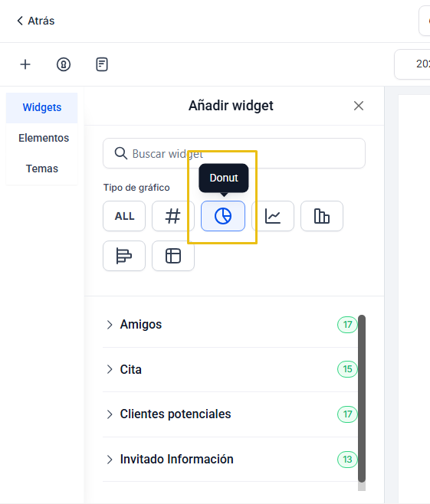
Task: Expand Clientes potenciales section
Action: pos(230,414)
